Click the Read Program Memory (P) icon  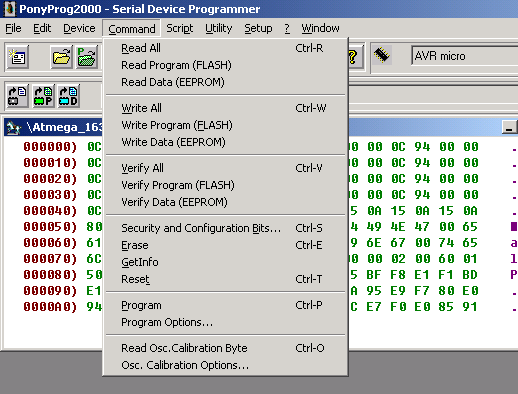click(43, 96)
